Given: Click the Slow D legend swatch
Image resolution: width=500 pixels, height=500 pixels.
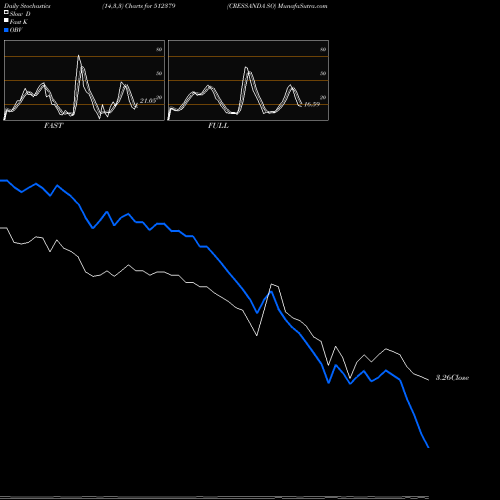Looking at the screenshot, I should 6,12.
